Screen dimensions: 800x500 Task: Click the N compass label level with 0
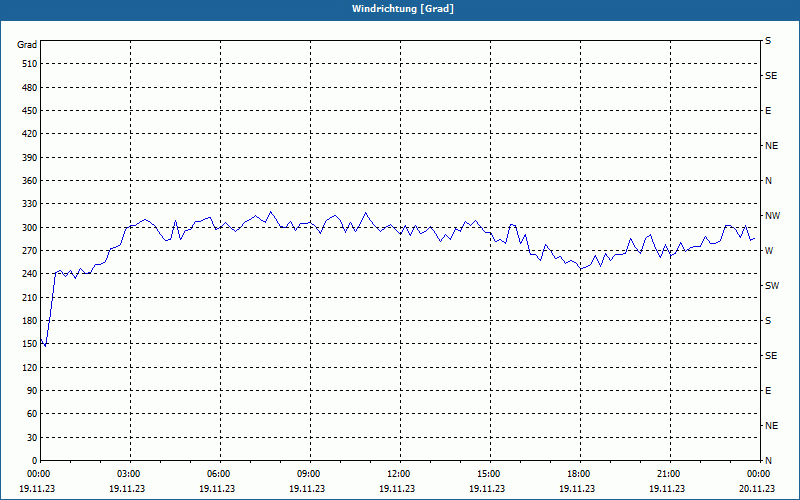click(x=768, y=461)
